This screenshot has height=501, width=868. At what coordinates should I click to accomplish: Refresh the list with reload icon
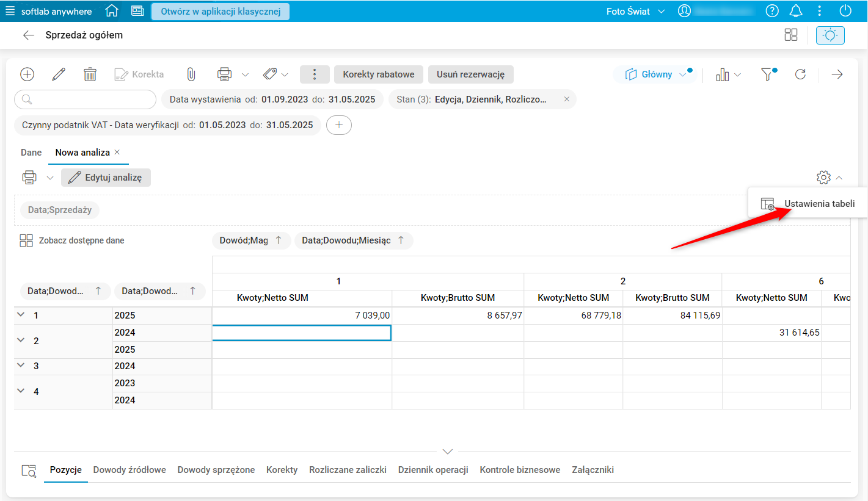[x=800, y=74]
